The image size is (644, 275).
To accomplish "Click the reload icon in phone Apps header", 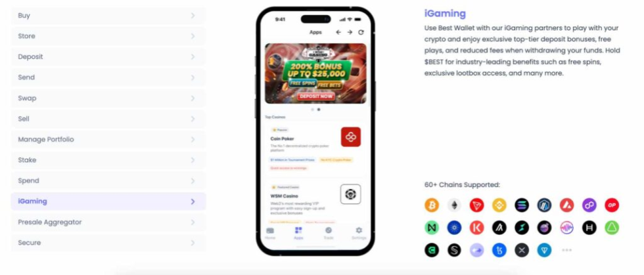I will pyautogui.click(x=361, y=32).
